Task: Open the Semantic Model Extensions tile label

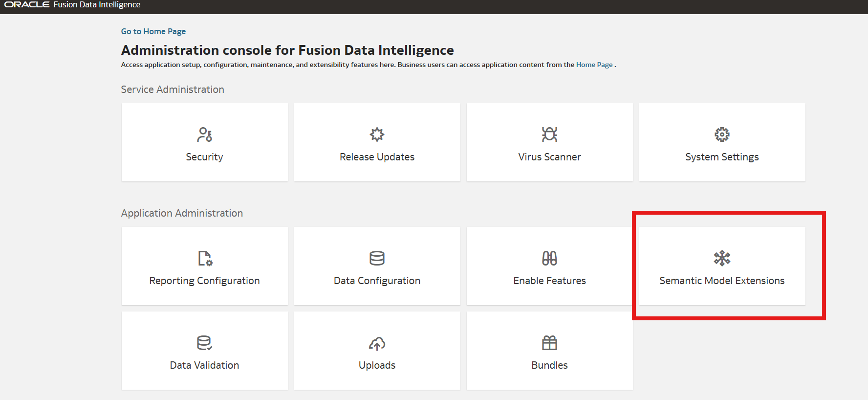Action: (722, 281)
